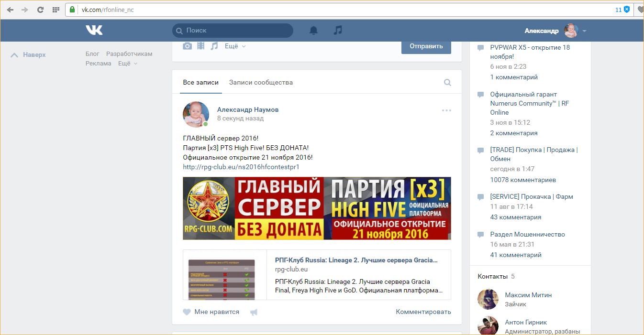Open the music note icon in header
This screenshot has width=644, height=335.
click(338, 30)
